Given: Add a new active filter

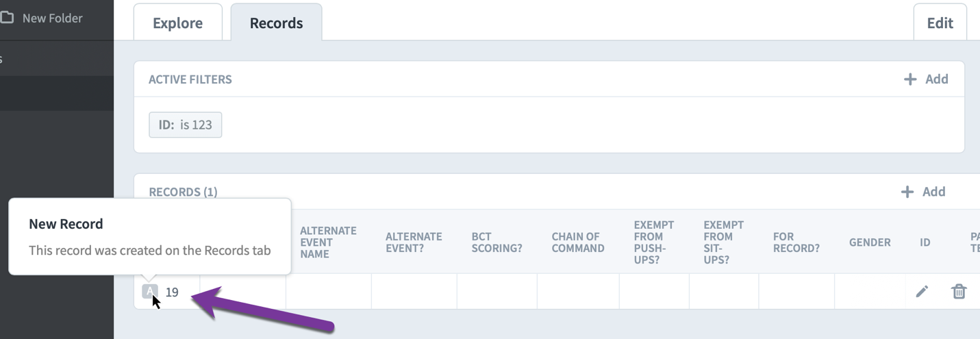Looking at the screenshot, I should click(926, 79).
